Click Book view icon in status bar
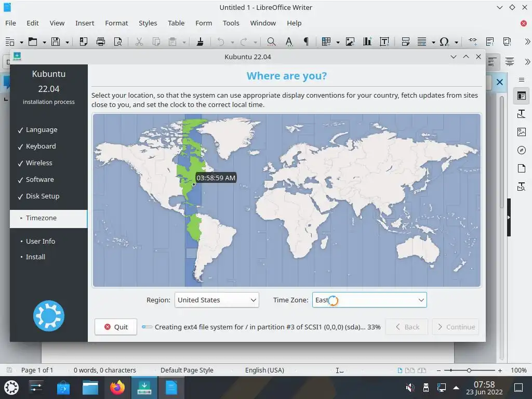The image size is (532, 399). coord(422,370)
